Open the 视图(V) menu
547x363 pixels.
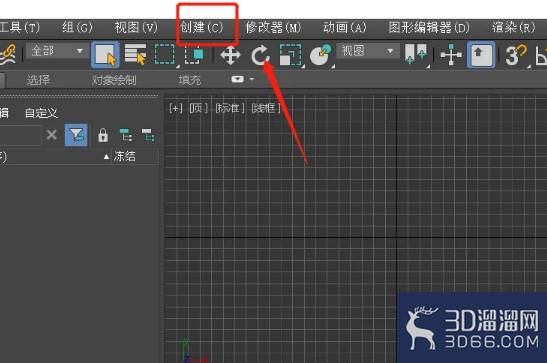click(136, 27)
